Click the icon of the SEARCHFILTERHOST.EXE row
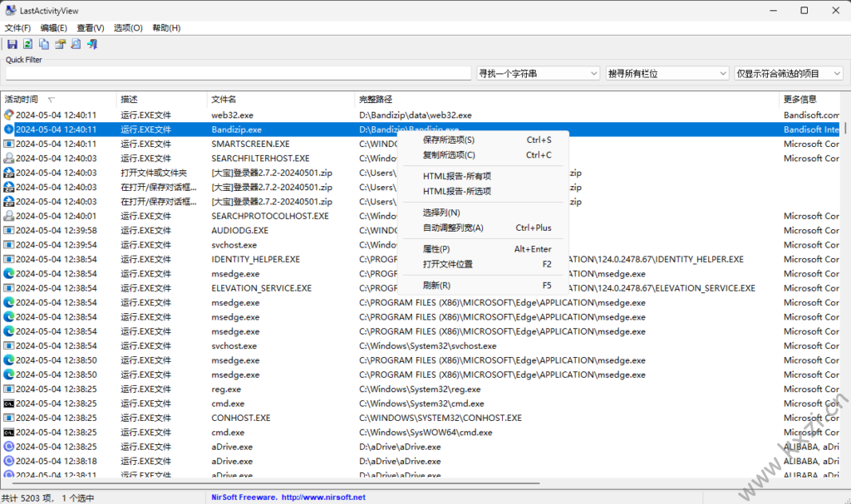The height and width of the screenshot is (504, 851). pos(8,159)
